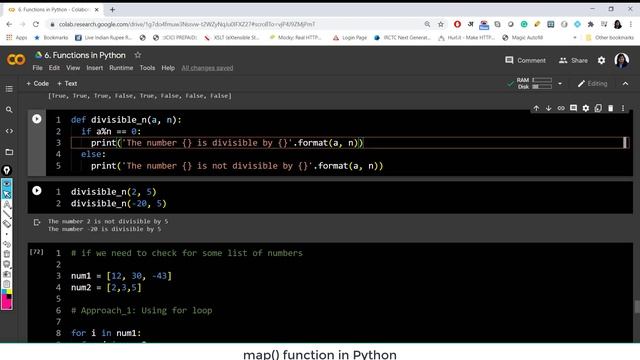Select the eraser annotation tool
640x360 pixels.
(x=7, y=224)
